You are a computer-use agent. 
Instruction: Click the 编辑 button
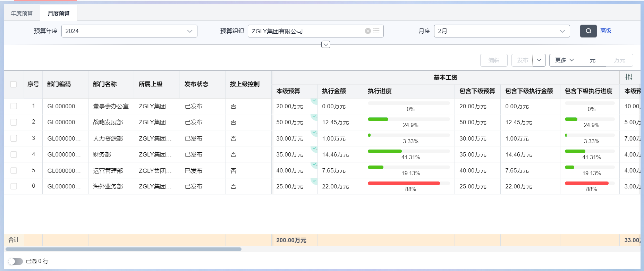(x=494, y=60)
